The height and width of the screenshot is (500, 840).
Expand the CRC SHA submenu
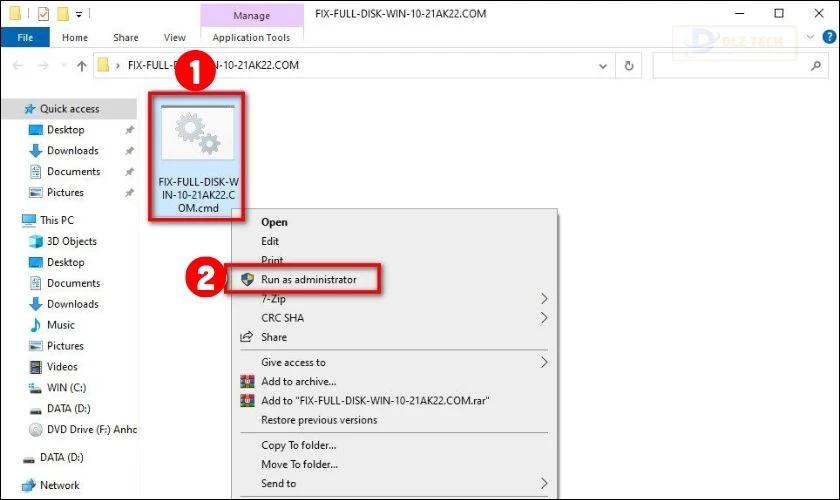(282, 318)
